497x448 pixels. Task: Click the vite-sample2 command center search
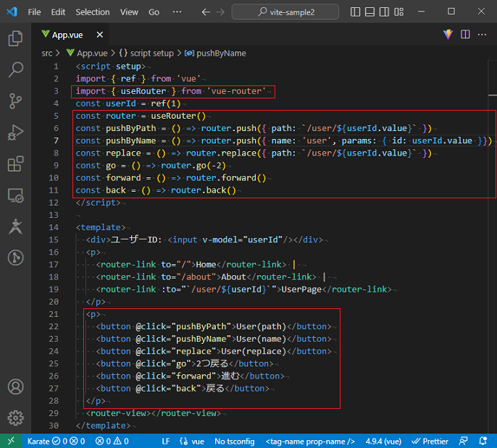[x=285, y=12]
